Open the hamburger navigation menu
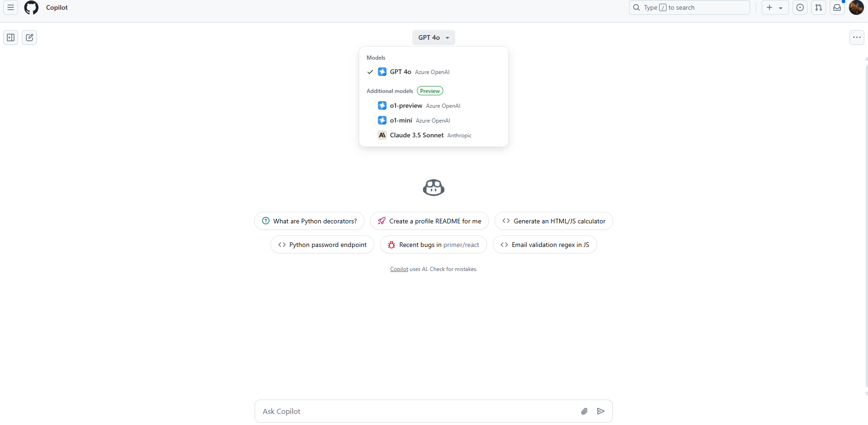Screen dimensions: 868x425 click(11, 7)
